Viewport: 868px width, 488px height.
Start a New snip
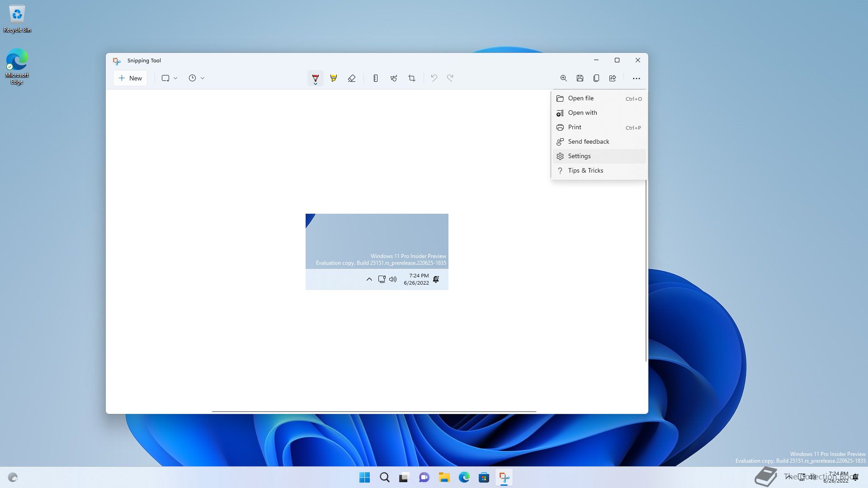tap(130, 78)
